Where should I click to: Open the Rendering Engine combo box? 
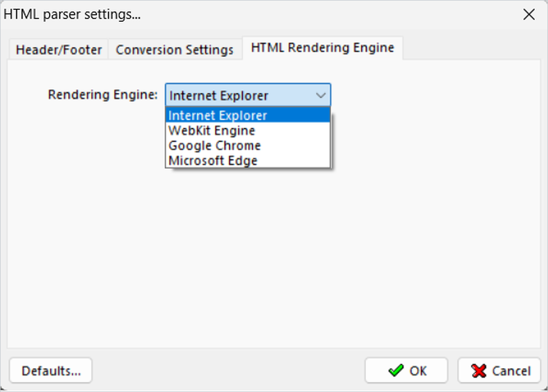pyautogui.click(x=248, y=95)
